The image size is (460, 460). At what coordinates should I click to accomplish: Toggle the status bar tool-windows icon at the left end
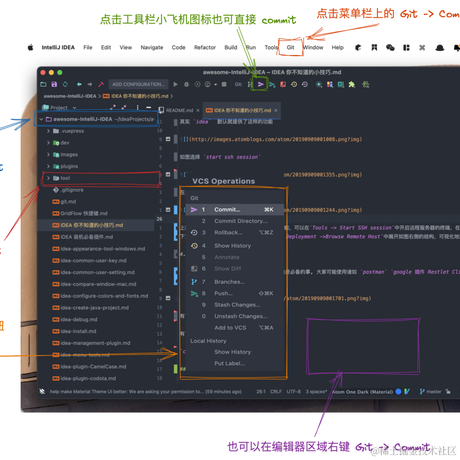[42, 392]
